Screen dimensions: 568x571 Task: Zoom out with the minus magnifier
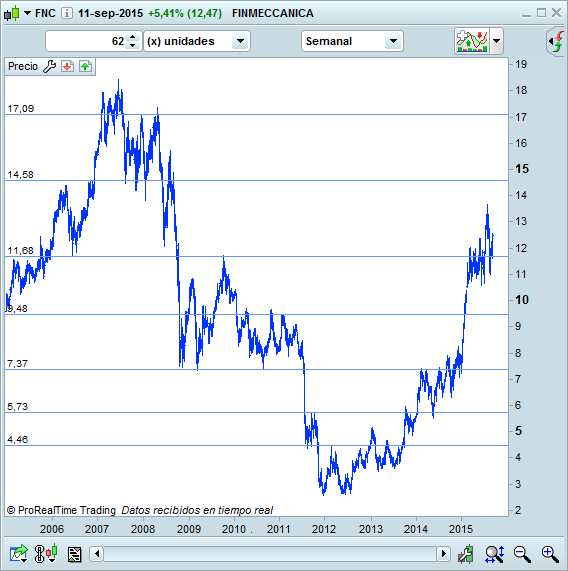522,554
